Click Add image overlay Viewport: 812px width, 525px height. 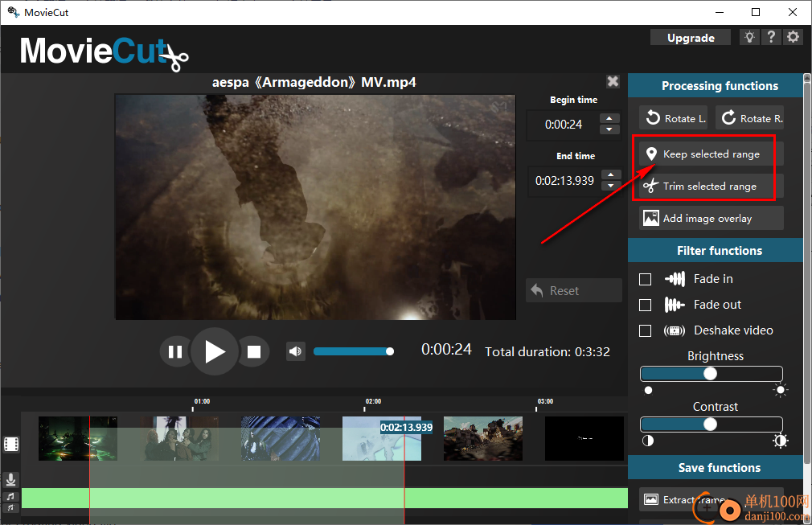pos(711,218)
